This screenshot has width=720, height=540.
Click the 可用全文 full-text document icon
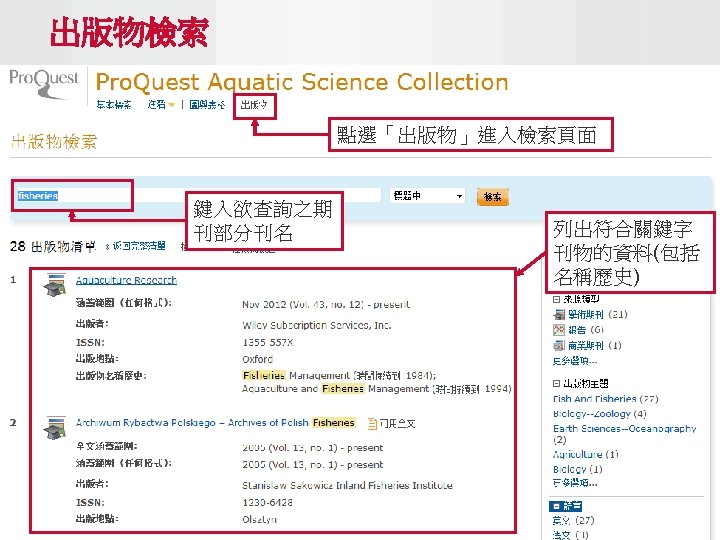point(372,424)
